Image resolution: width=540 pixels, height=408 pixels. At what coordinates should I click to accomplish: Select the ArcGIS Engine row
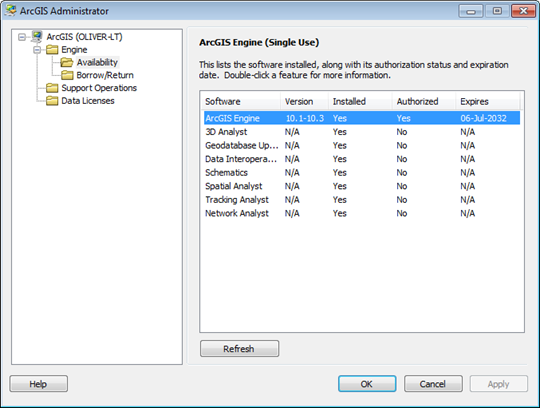pos(362,118)
